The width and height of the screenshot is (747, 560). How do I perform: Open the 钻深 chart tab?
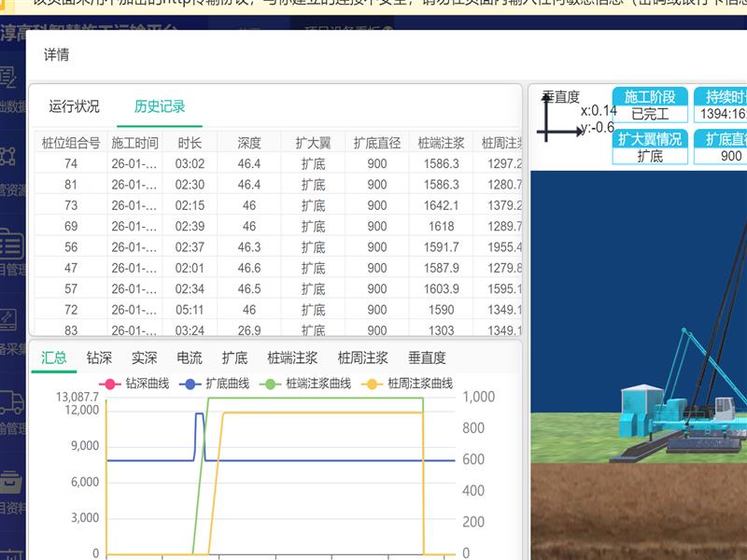99,357
